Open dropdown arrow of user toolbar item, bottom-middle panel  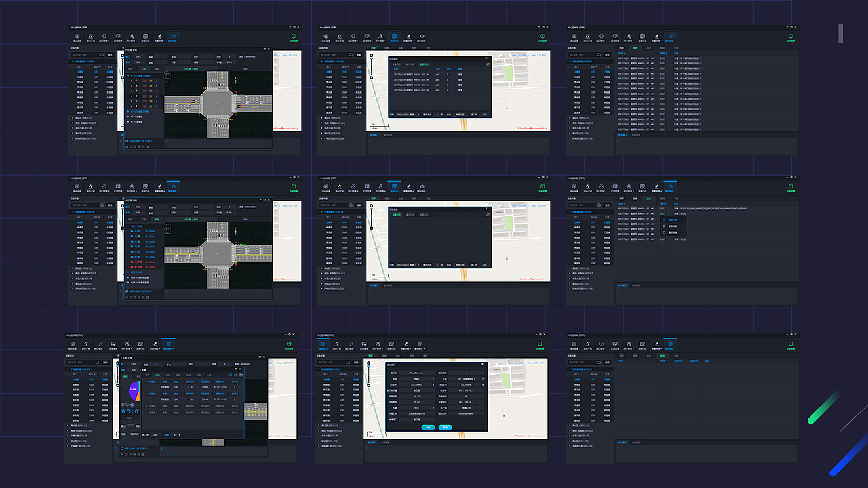382,348
